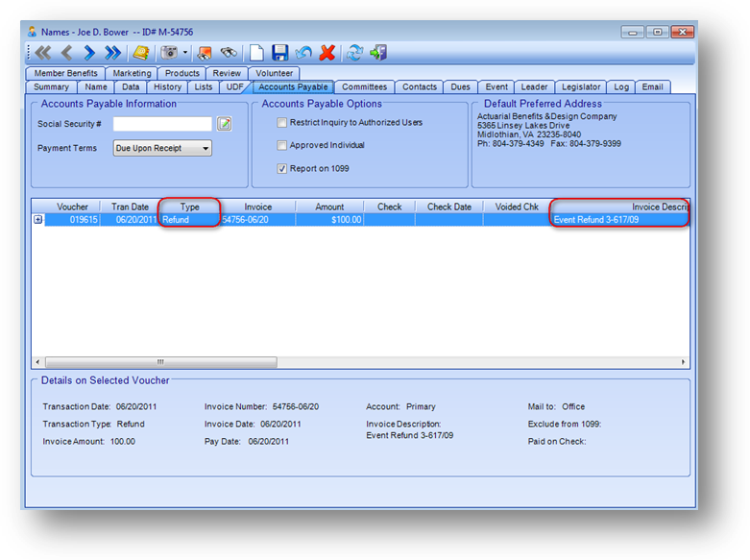Viewport: 750px width, 560px height.
Task: Sort by Type column header
Action: (189, 207)
